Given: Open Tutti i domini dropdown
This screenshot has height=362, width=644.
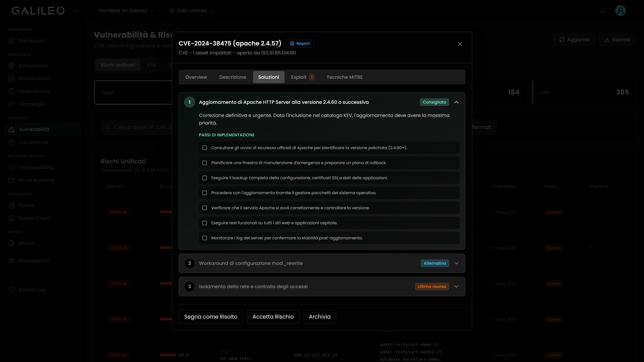Looking at the screenshot, I should point(192,11).
